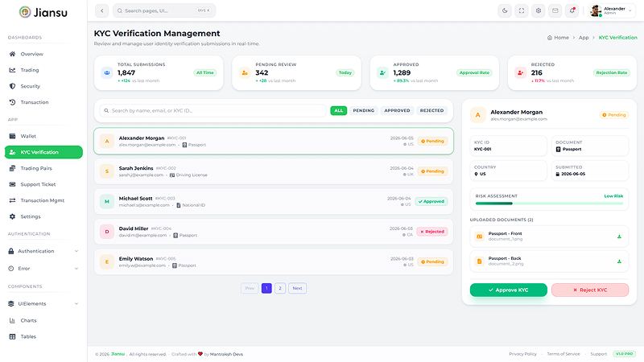Focus the top Search pages field
This screenshot has width=644, height=362.
pyautogui.click(x=164, y=10)
